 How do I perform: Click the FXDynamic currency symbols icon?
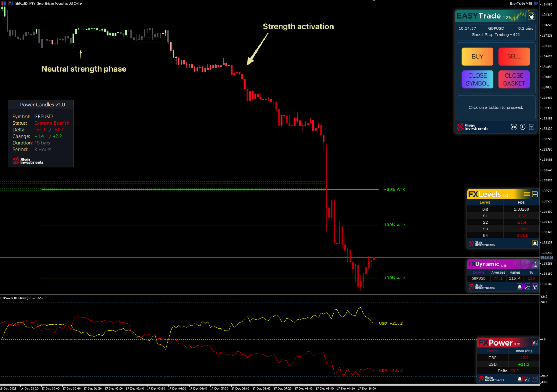(535, 287)
